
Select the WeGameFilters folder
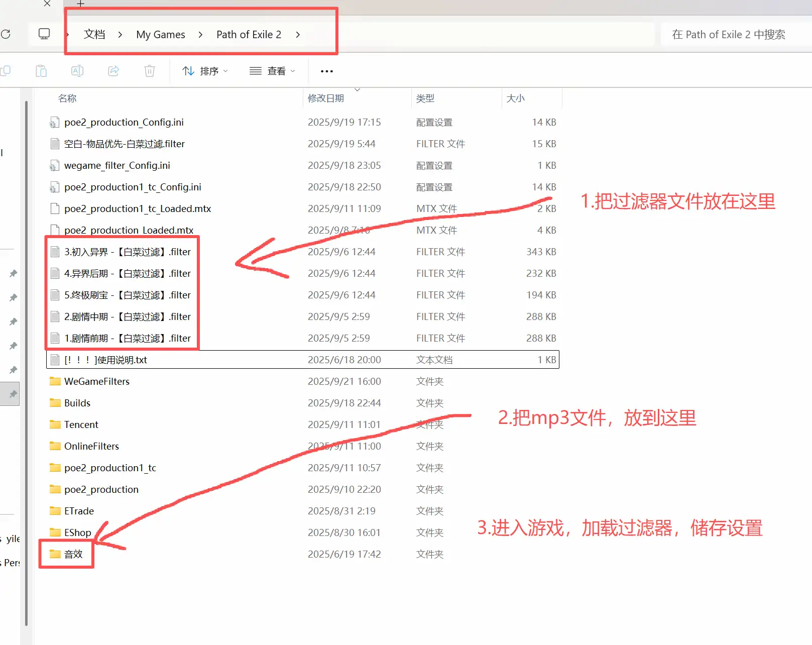tap(96, 382)
